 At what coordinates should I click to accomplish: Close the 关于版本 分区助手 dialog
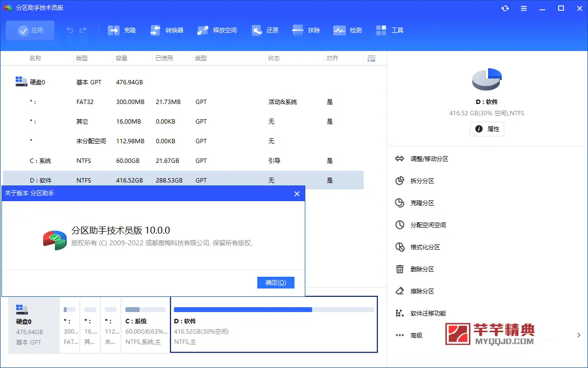(x=296, y=194)
